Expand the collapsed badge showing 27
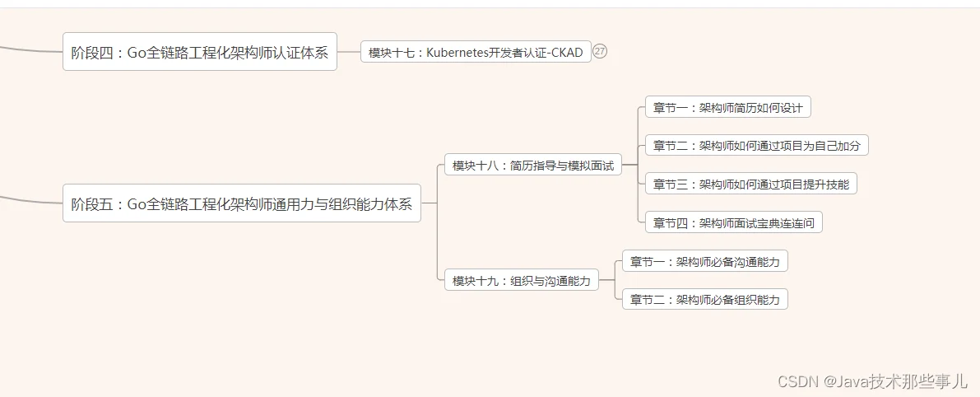 click(x=600, y=51)
